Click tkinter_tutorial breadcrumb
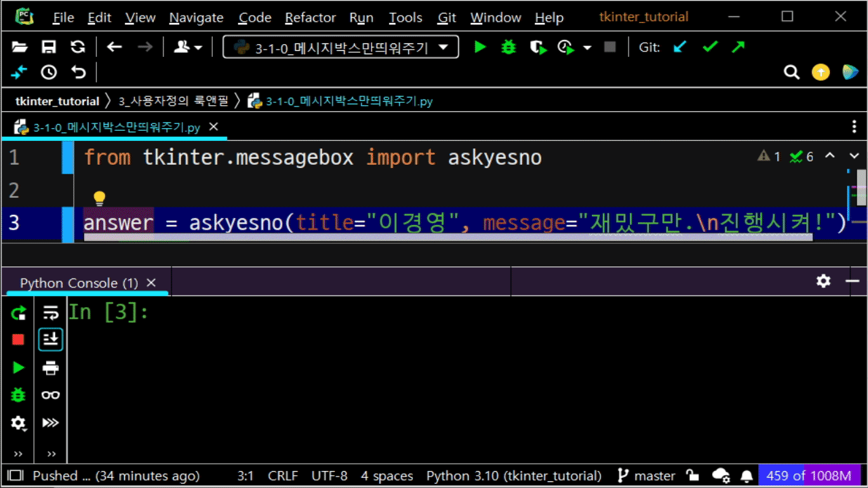Viewport: 868px width, 488px height. tap(58, 101)
